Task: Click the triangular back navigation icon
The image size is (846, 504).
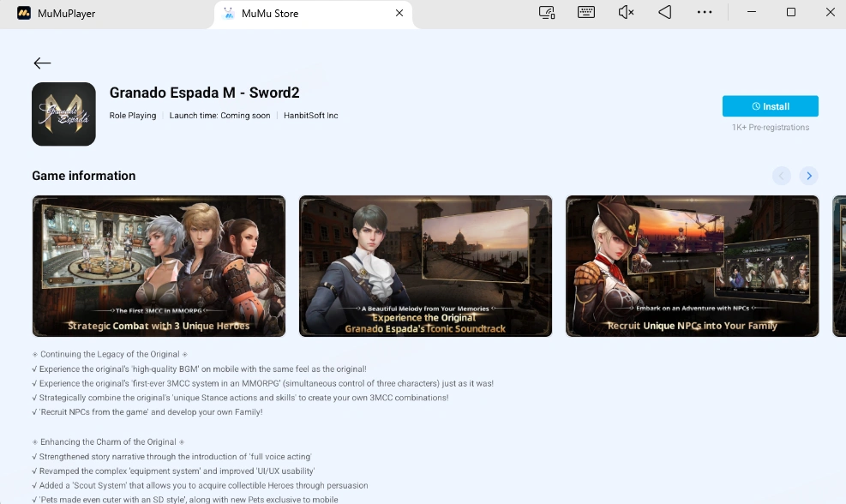Action: pyautogui.click(x=665, y=12)
